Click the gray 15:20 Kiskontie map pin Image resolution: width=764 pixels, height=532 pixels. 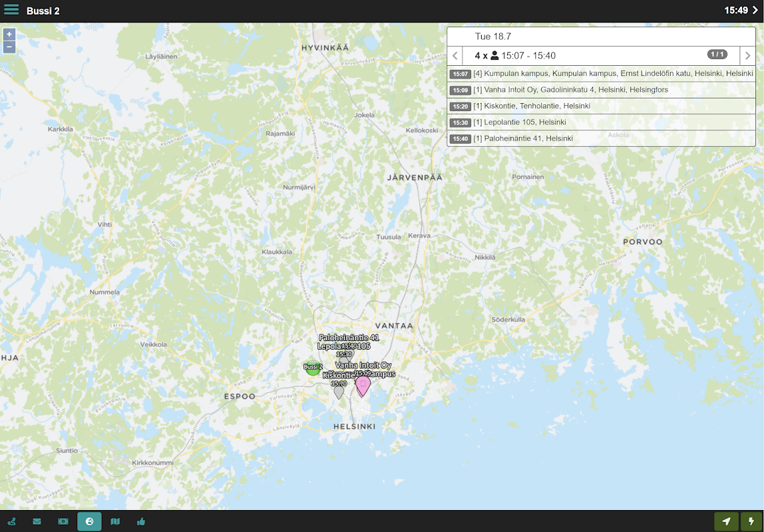point(339,392)
